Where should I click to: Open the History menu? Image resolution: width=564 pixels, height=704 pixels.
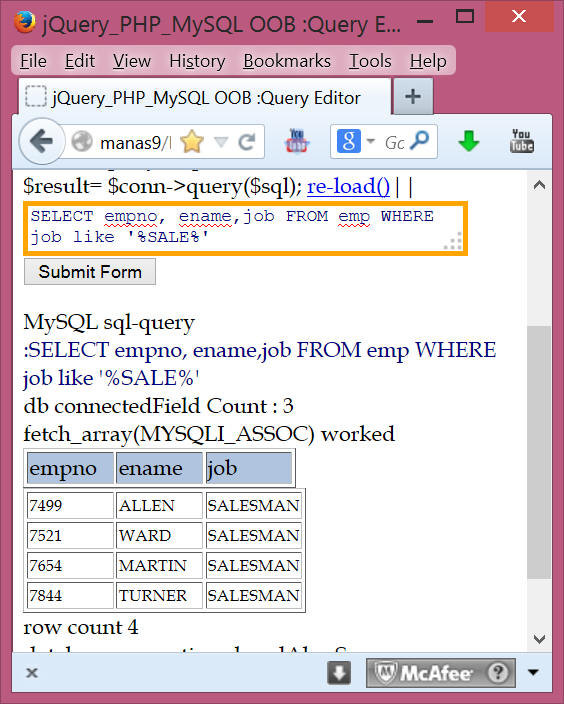tap(197, 61)
